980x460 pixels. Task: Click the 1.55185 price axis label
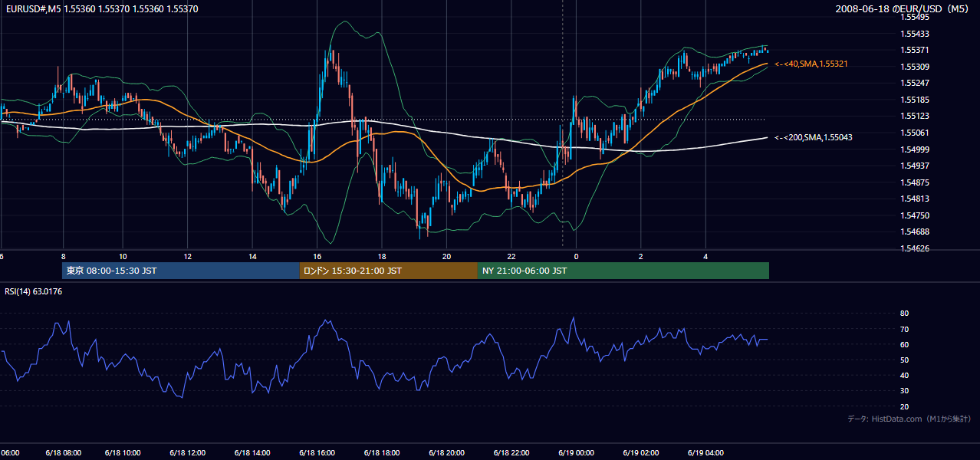(914, 100)
